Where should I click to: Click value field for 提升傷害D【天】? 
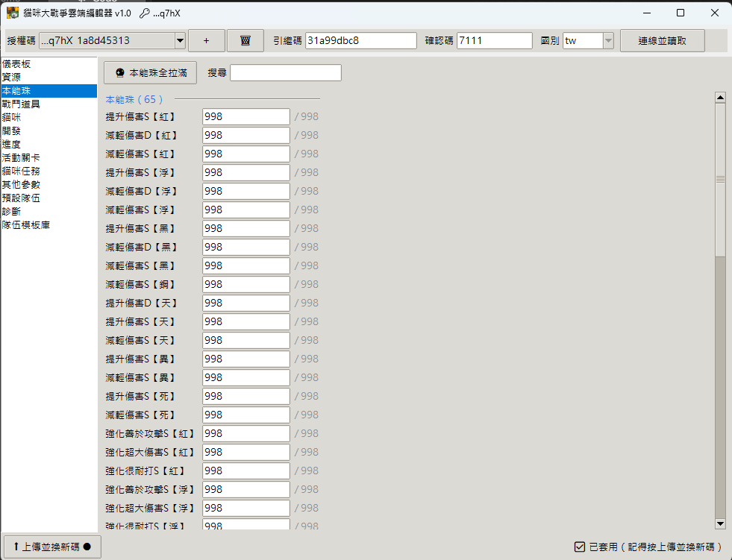(x=246, y=303)
